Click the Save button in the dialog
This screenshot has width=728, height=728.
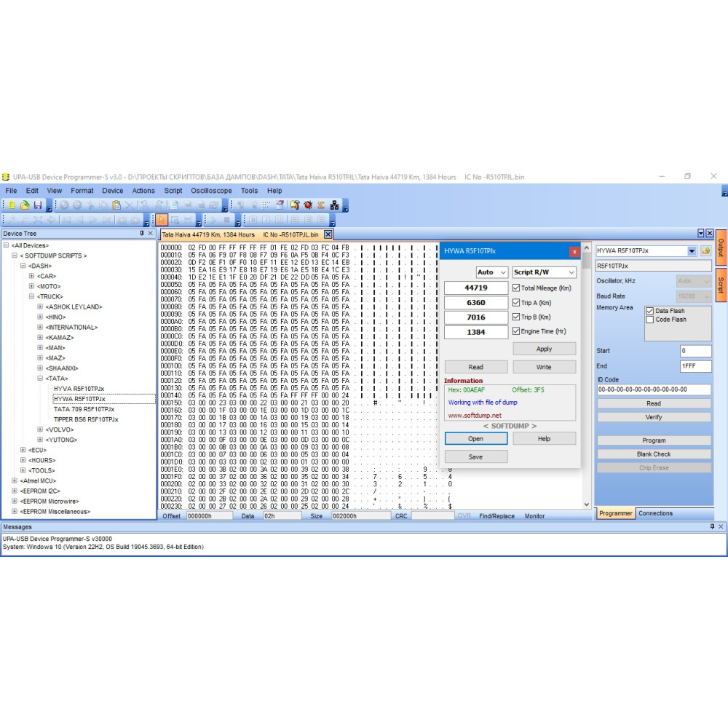coord(476,457)
